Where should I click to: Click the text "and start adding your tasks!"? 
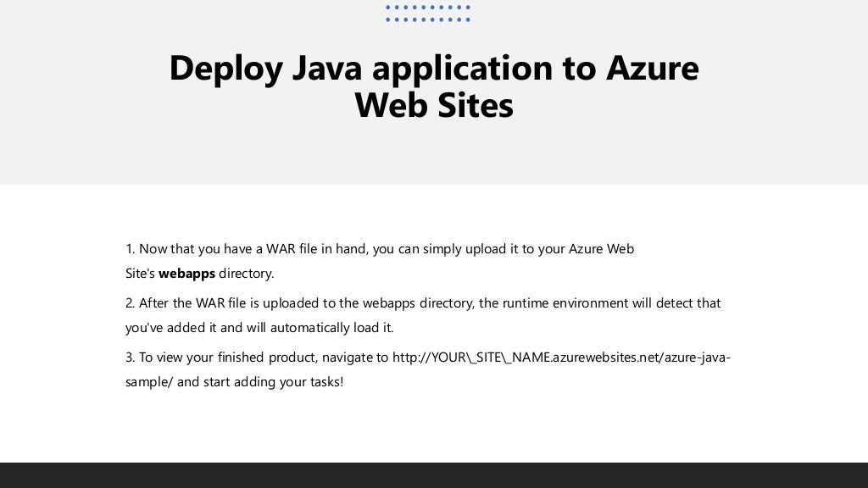(260, 382)
